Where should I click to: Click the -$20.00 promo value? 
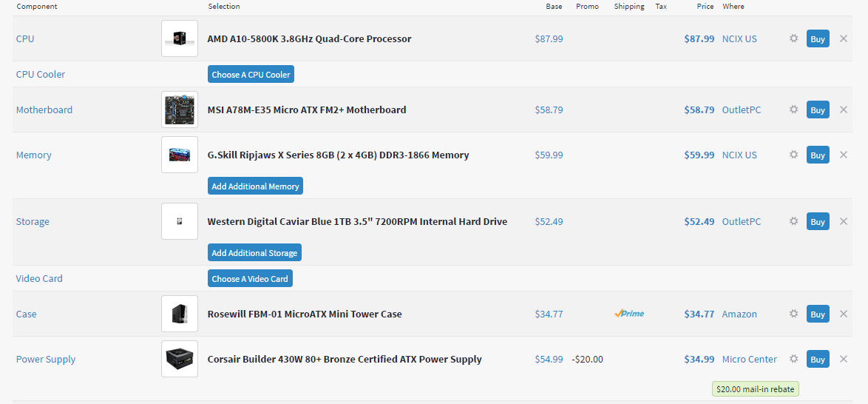pos(587,359)
